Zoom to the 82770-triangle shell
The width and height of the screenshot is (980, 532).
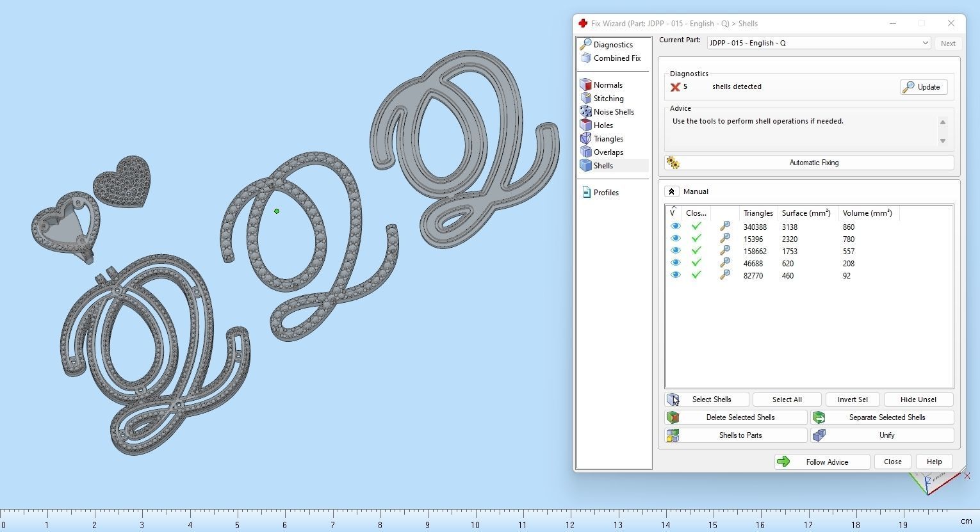tap(725, 275)
